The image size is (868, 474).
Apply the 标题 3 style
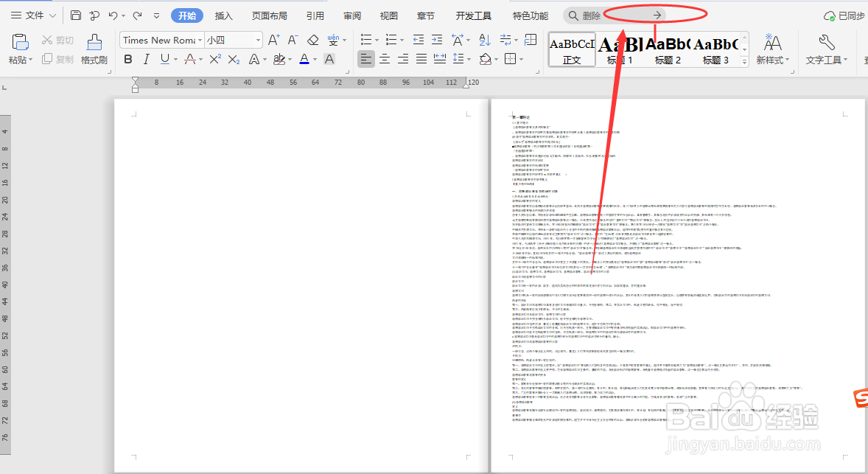tap(715, 50)
